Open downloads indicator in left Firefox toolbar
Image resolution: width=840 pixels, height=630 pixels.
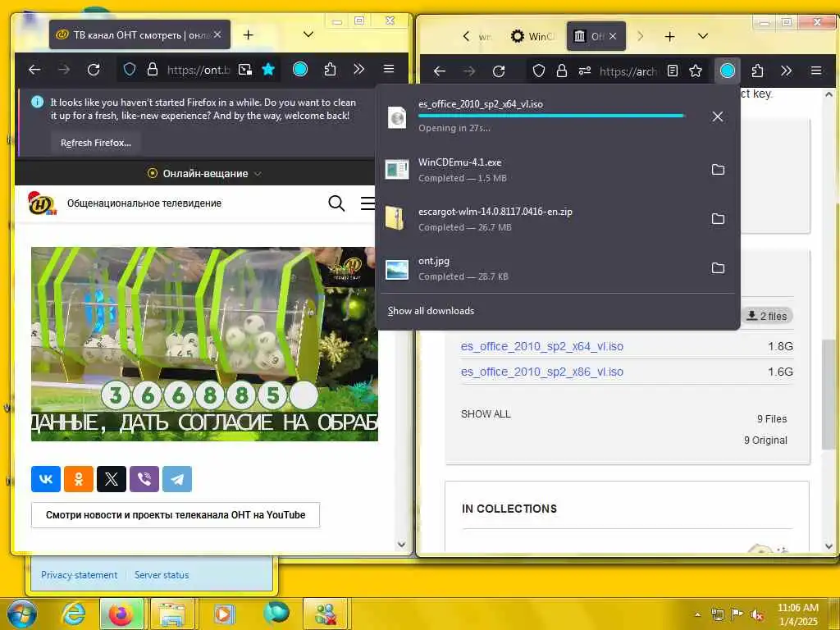(x=300, y=69)
